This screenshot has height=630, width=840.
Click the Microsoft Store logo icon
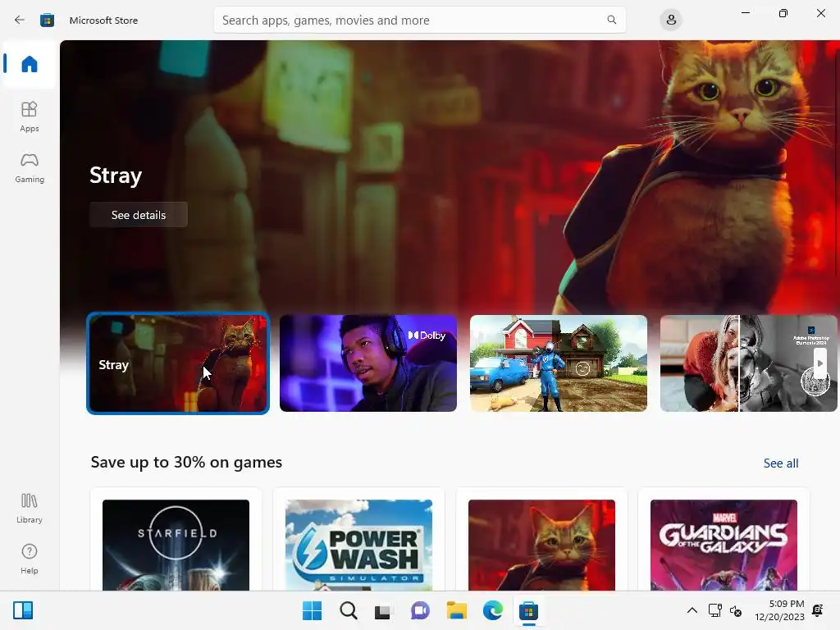tap(47, 21)
